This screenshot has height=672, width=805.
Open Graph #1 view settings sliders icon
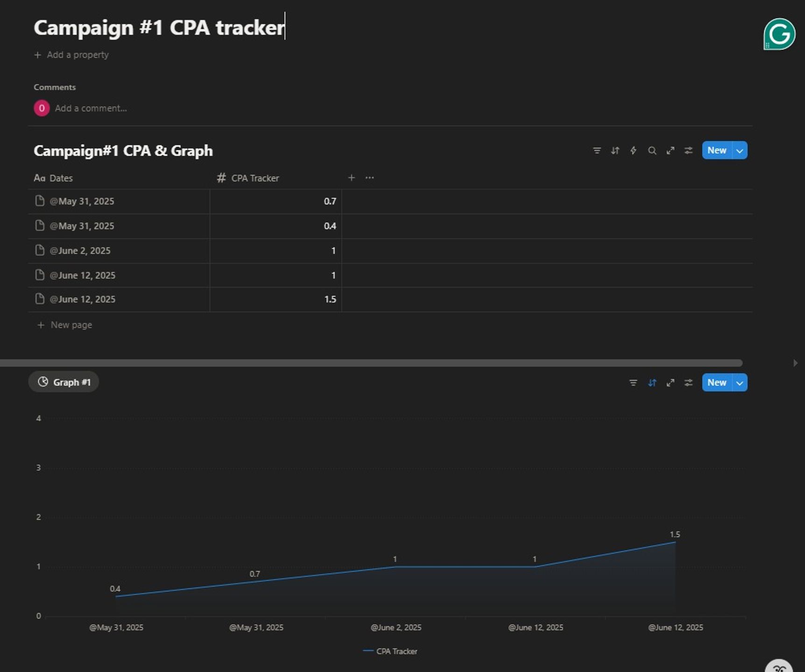tap(688, 383)
